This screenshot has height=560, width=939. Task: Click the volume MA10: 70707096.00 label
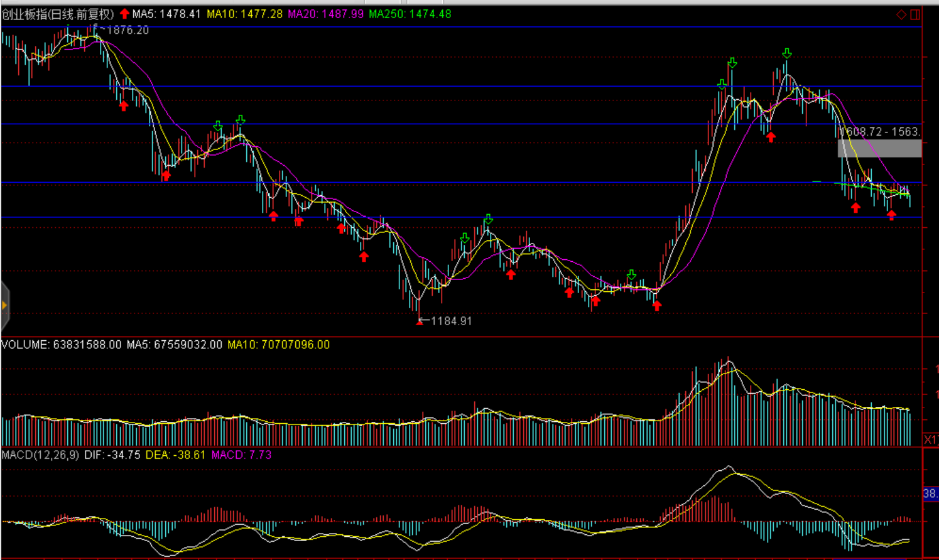point(278,345)
